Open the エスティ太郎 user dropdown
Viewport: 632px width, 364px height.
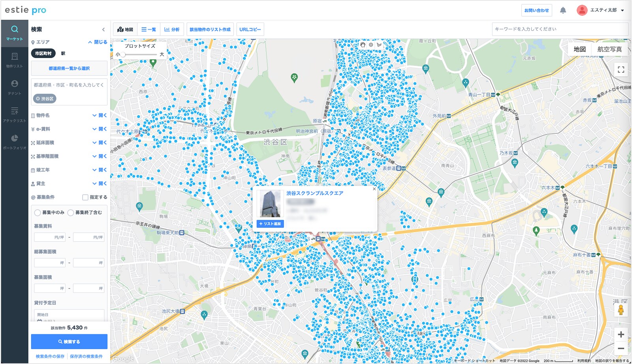click(x=600, y=11)
